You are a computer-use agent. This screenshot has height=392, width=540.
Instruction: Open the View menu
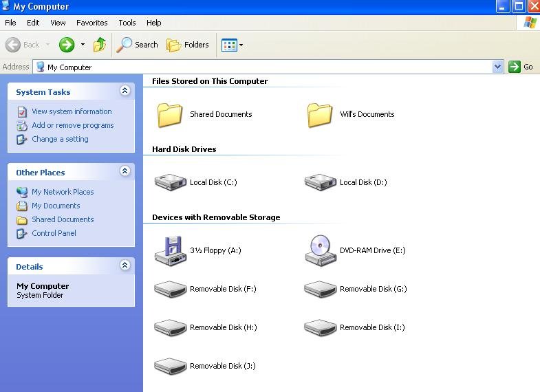click(x=58, y=23)
